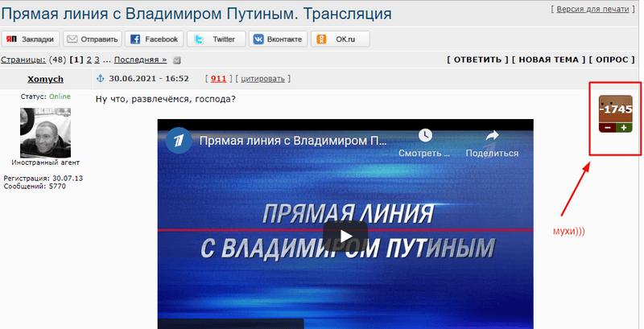Click the Facebook logo icon
The height and width of the screenshot is (329, 644).
pos(135,39)
